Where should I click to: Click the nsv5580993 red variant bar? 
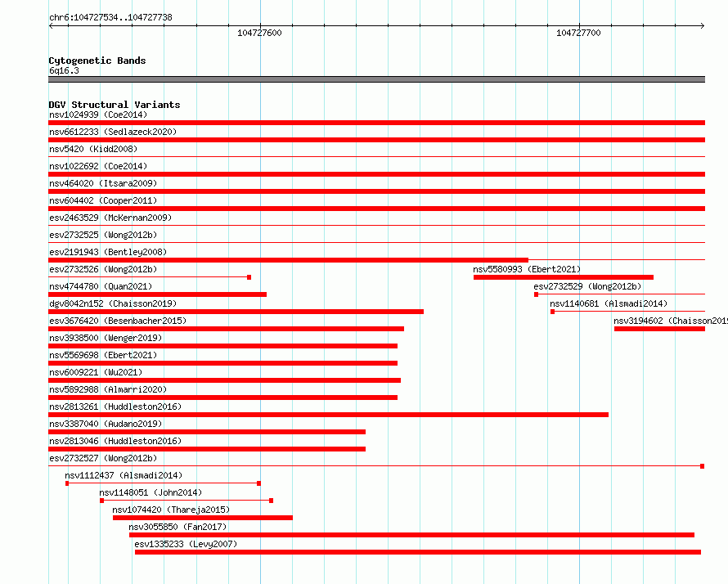coord(564,277)
